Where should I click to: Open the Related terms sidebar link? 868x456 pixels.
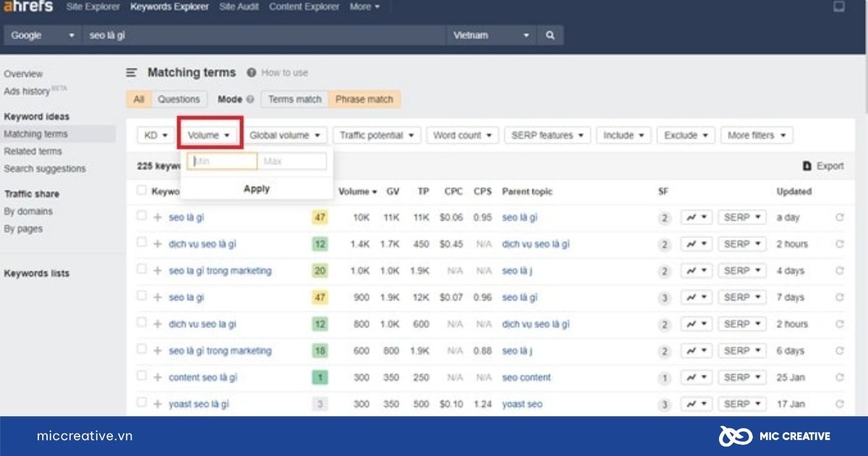33,151
